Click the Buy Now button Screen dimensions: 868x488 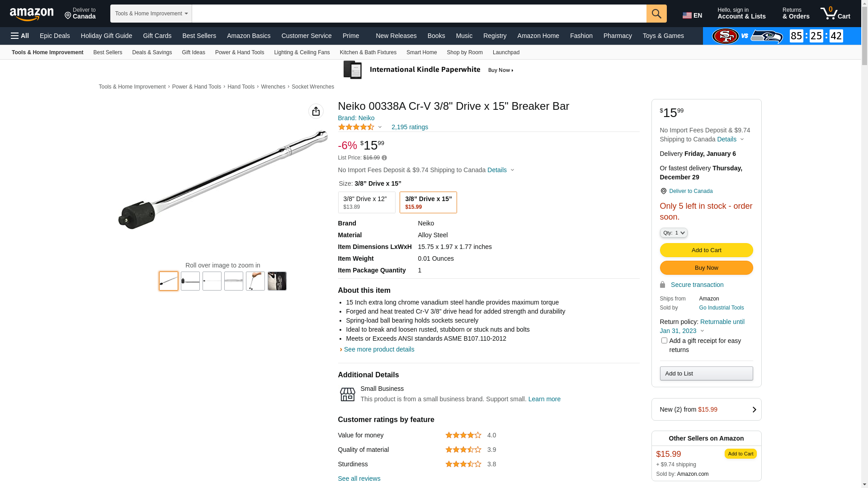click(x=706, y=268)
